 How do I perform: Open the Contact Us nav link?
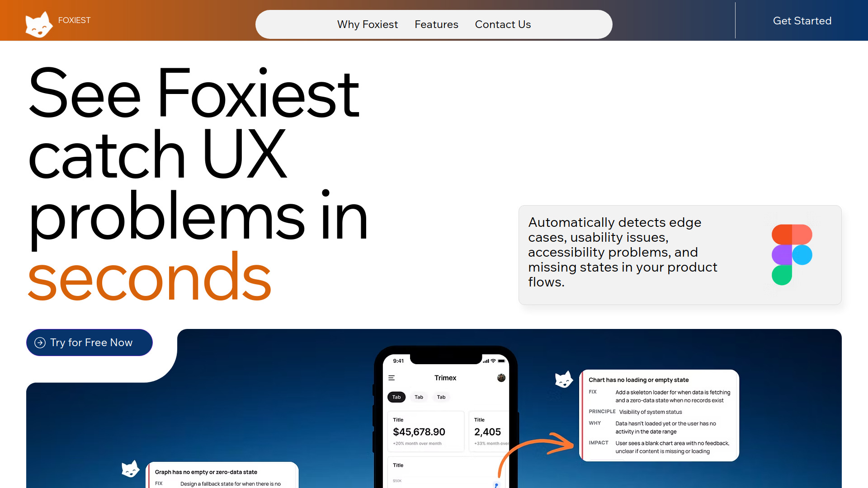503,24
